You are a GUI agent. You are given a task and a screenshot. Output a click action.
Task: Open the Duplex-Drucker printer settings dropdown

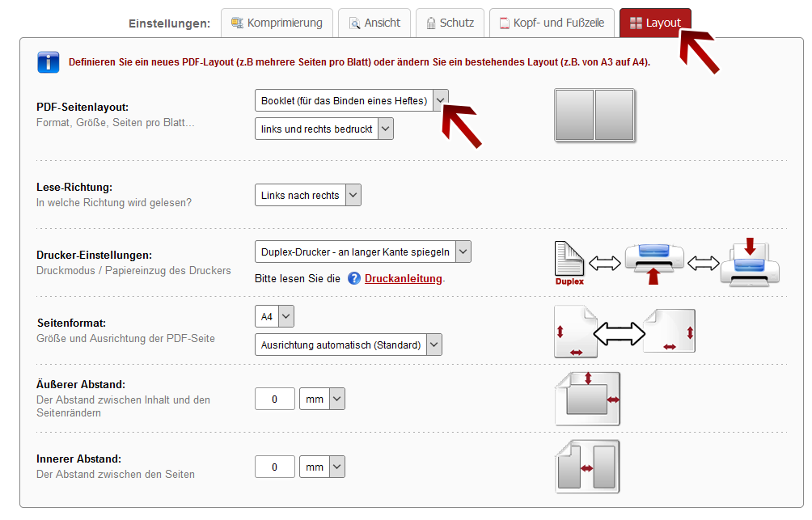click(x=362, y=252)
